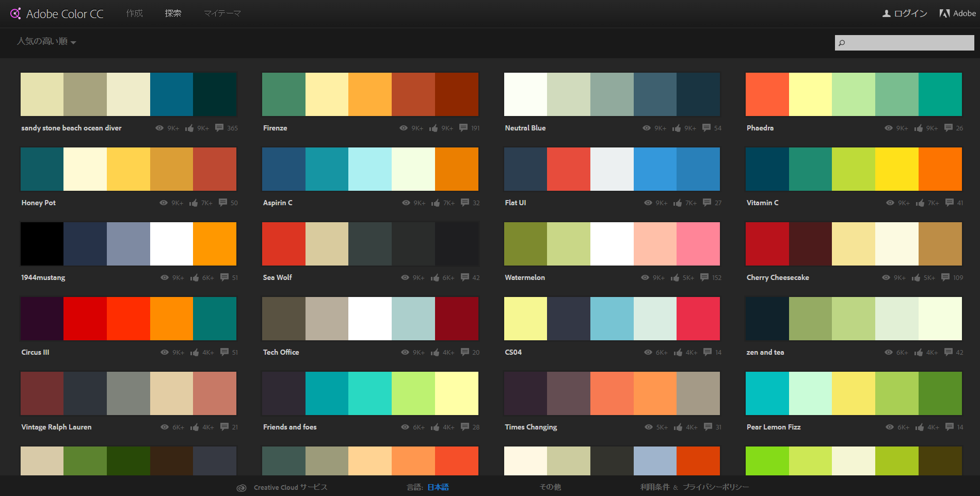Screen dimensions: 980x496
Task: Click the thumbs-up icon for Vitamin C
Action: point(920,203)
